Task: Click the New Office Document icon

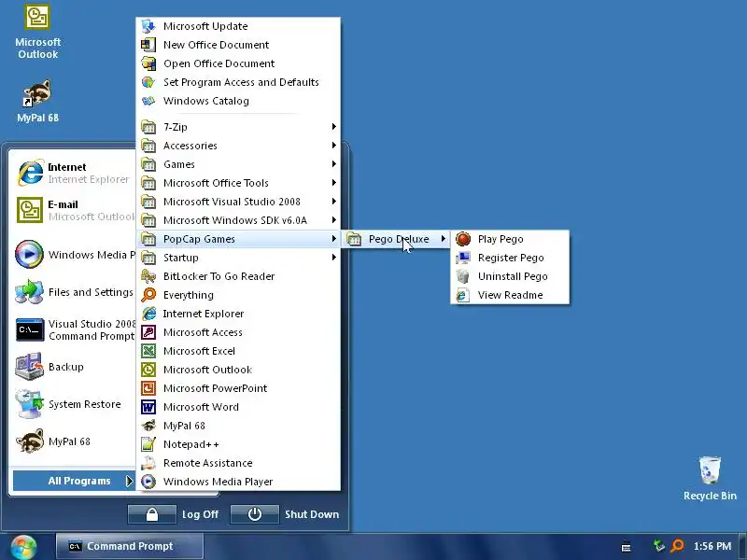Action: point(148,45)
